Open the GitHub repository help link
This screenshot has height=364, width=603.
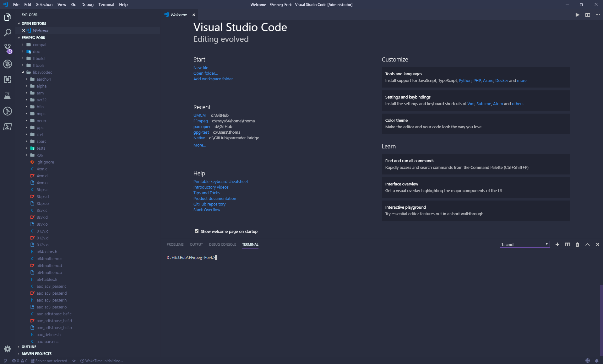tap(209, 204)
